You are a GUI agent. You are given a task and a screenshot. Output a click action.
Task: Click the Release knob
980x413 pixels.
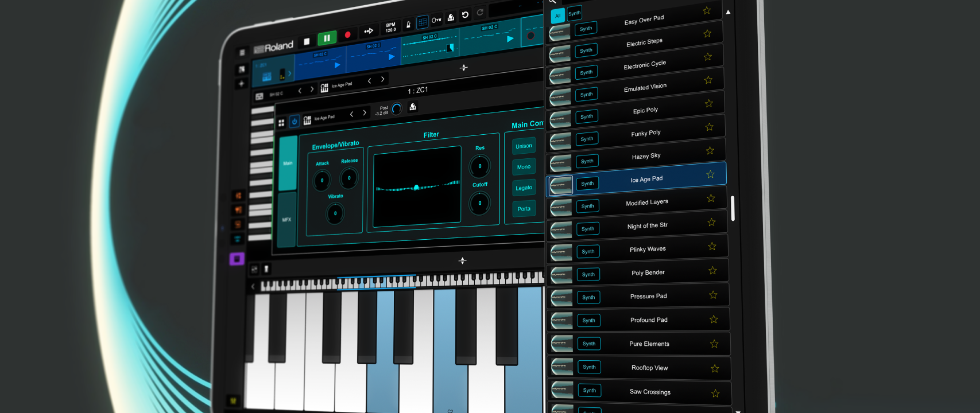click(349, 178)
